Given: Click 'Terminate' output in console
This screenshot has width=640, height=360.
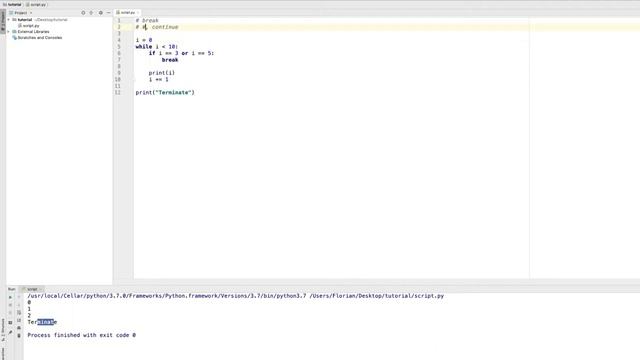Looking at the screenshot, I should pyautogui.click(x=42, y=322).
